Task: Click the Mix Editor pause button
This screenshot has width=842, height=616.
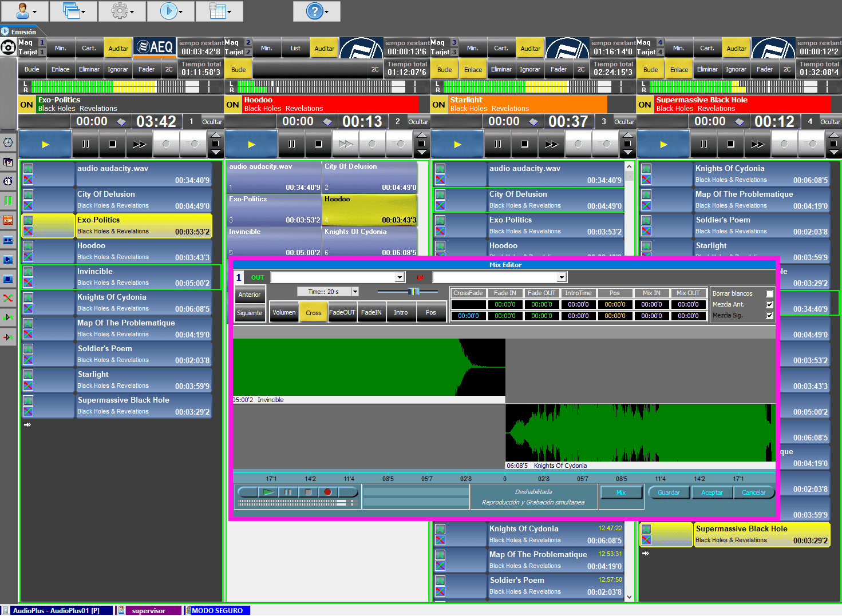Action: 288,492
